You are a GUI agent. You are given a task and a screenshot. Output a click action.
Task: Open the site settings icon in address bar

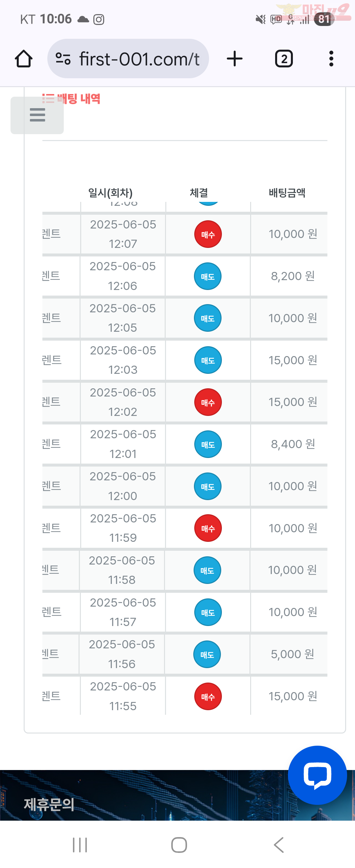coord(63,59)
